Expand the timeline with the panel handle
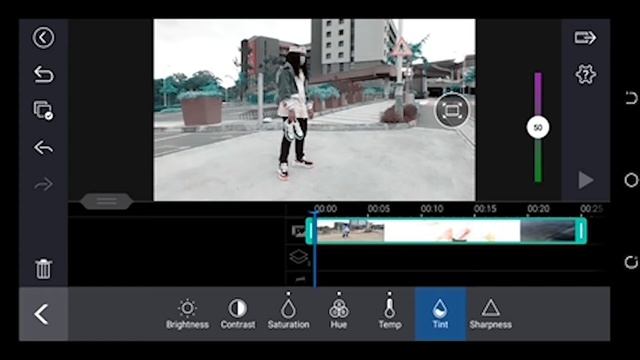Viewport: 640px width, 360px height. click(106, 201)
